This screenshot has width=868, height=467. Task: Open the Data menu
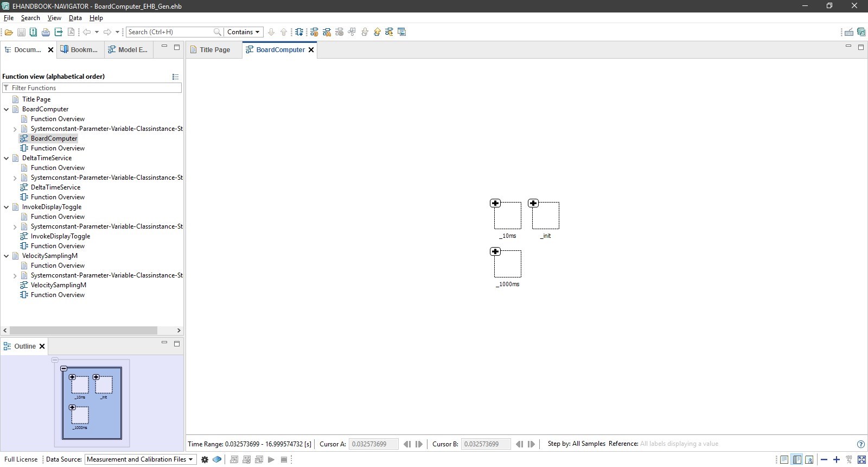[x=75, y=18]
